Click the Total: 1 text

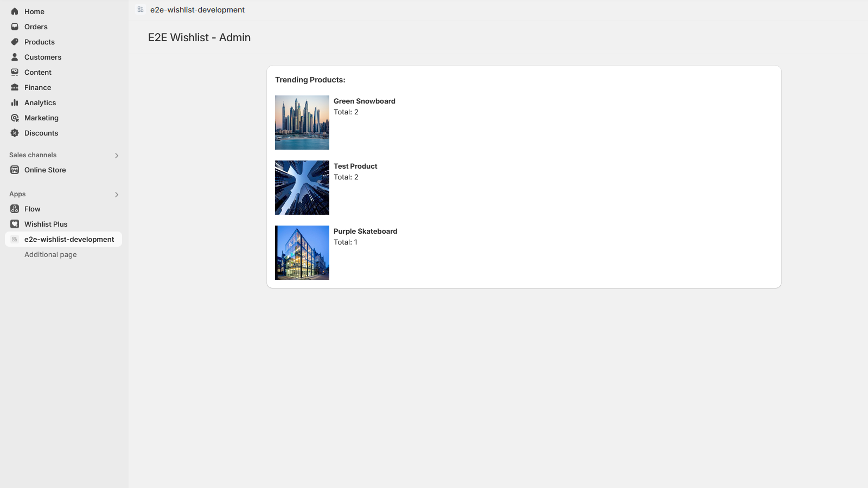tap(346, 242)
